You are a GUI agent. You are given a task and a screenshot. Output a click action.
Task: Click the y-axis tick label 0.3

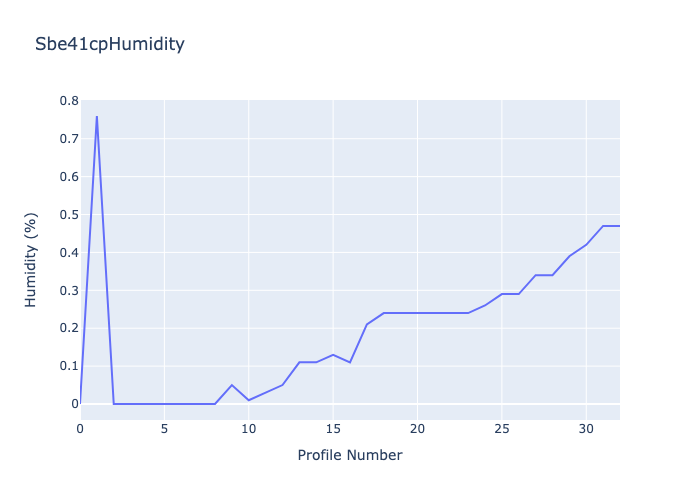pyautogui.click(x=68, y=290)
